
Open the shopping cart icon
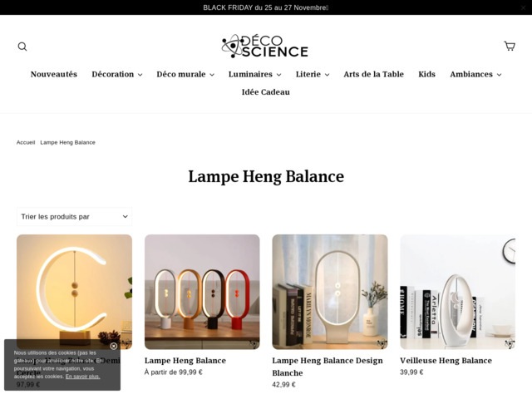click(x=510, y=46)
